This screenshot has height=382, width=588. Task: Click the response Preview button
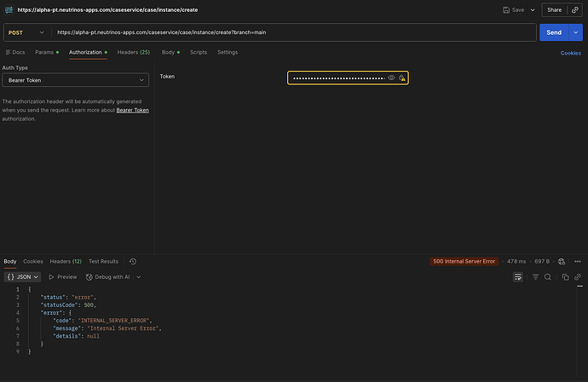(x=62, y=277)
